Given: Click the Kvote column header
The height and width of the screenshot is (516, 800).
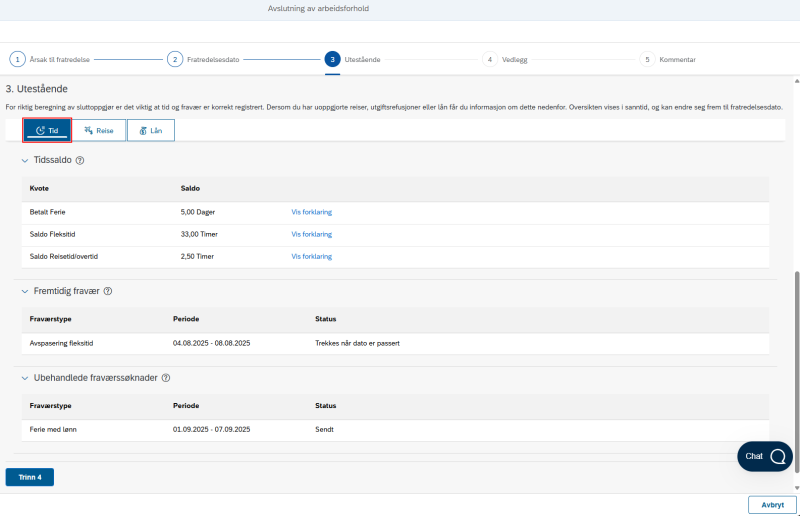Looking at the screenshot, I should (x=39, y=188).
